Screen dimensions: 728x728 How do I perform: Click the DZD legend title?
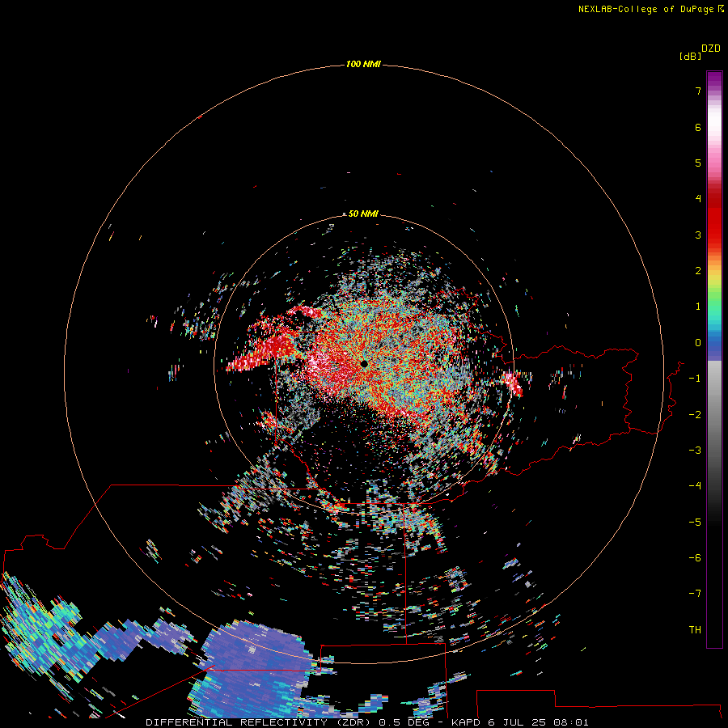[711, 49]
